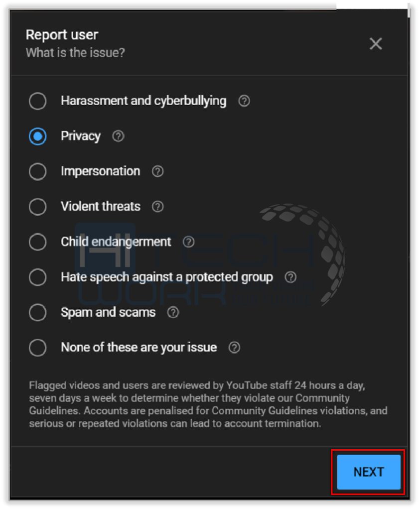Click help icon after Hate speech option
This screenshot has height=510, width=420.
[290, 277]
